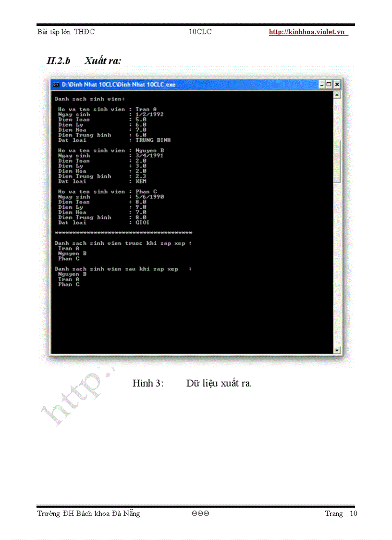Click the console title text Dinh Nhat 10CLC.exe
This screenshot has height=540, width=392.
pyautogui.click(x=119, y=85)
